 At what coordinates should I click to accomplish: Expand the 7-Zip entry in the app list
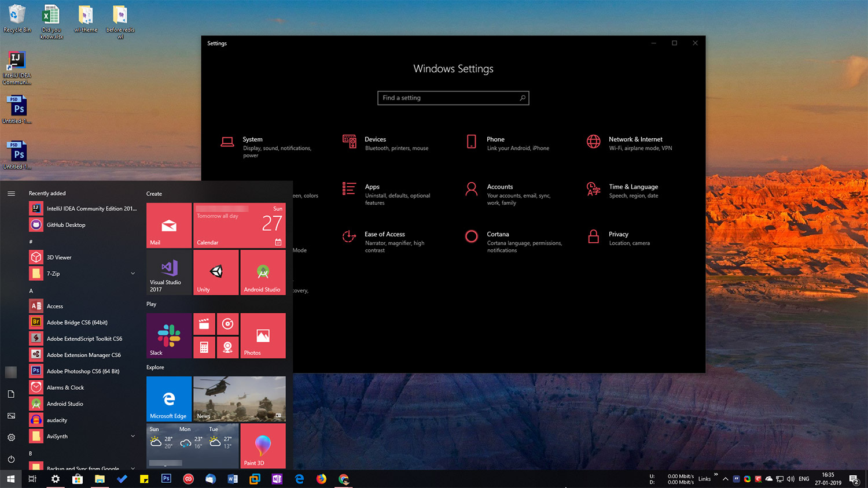[x=133, y=273]
